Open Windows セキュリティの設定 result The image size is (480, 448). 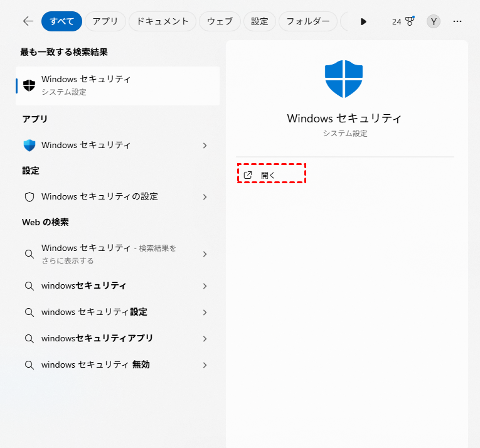coord(117,196)
